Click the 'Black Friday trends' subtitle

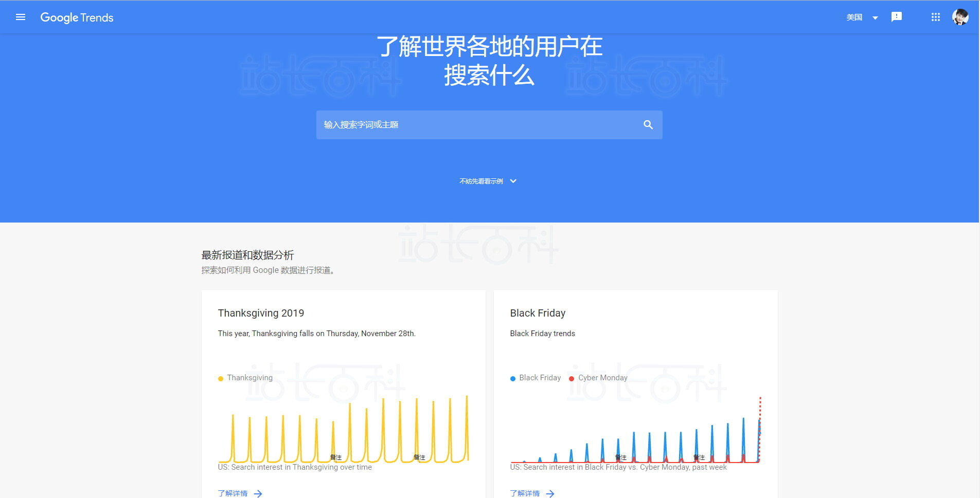[542, 334]
